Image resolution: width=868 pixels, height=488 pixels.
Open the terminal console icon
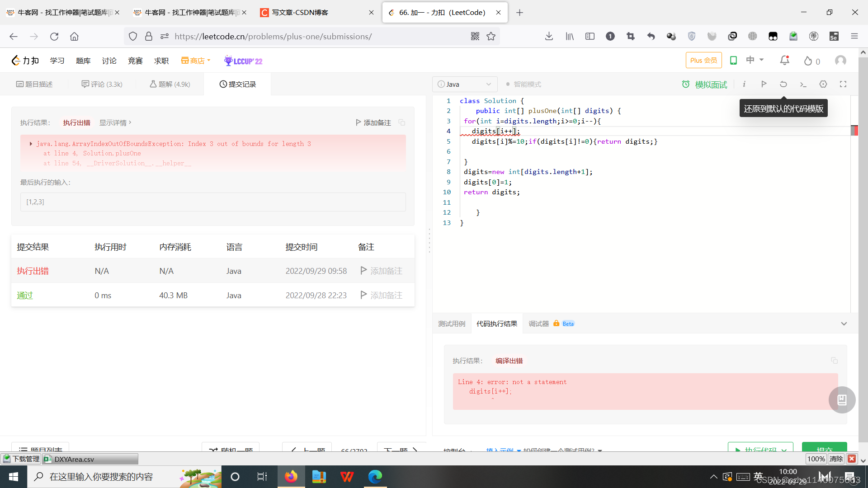pos(803,84)
